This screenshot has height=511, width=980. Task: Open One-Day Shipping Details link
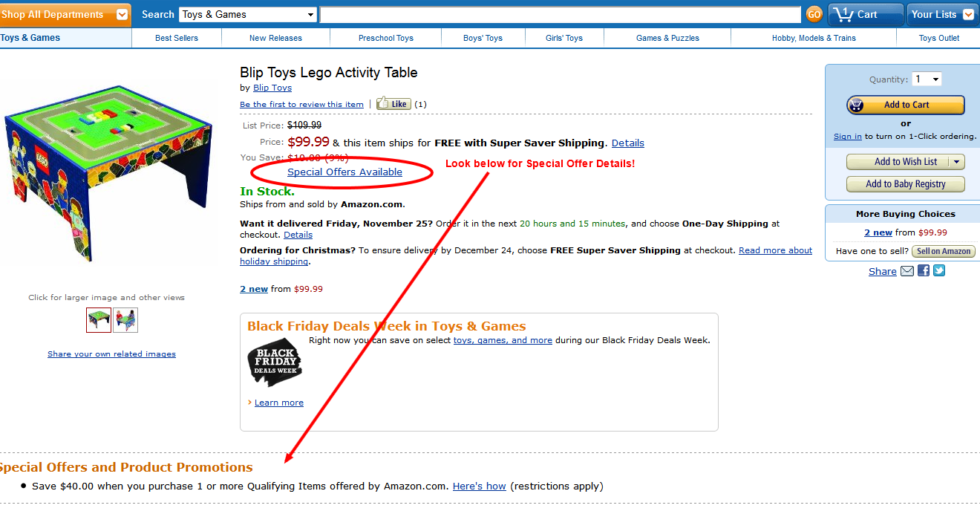(x=298, y=235)
